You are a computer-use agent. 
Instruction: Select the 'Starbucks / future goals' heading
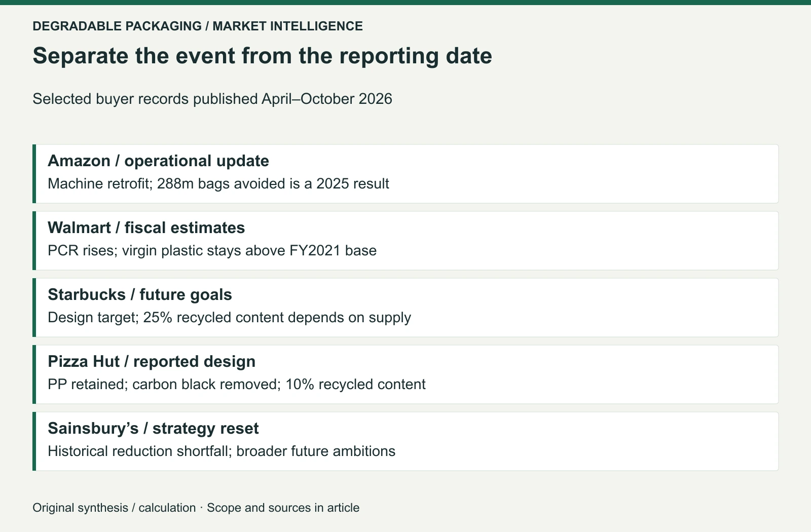140,294
